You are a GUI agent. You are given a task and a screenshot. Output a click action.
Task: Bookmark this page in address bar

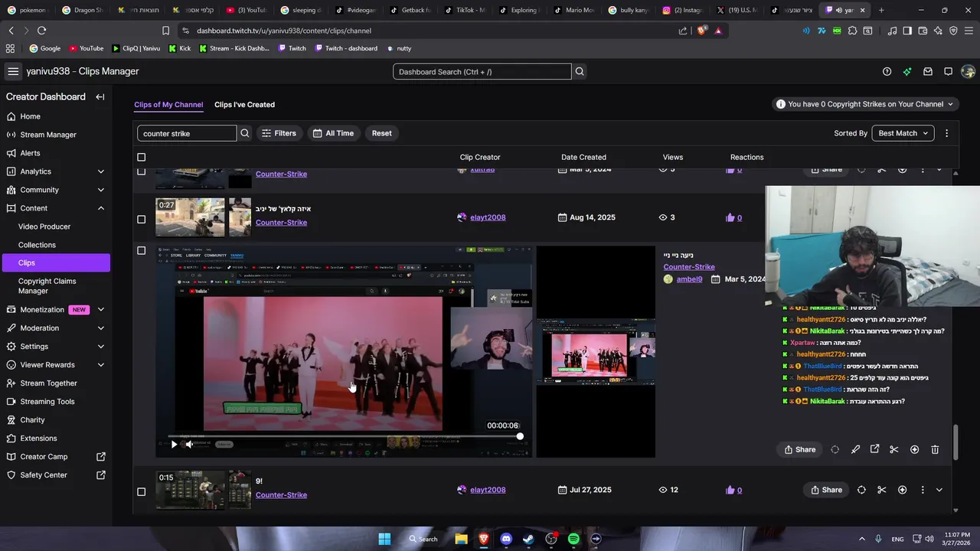click(165, 31)
